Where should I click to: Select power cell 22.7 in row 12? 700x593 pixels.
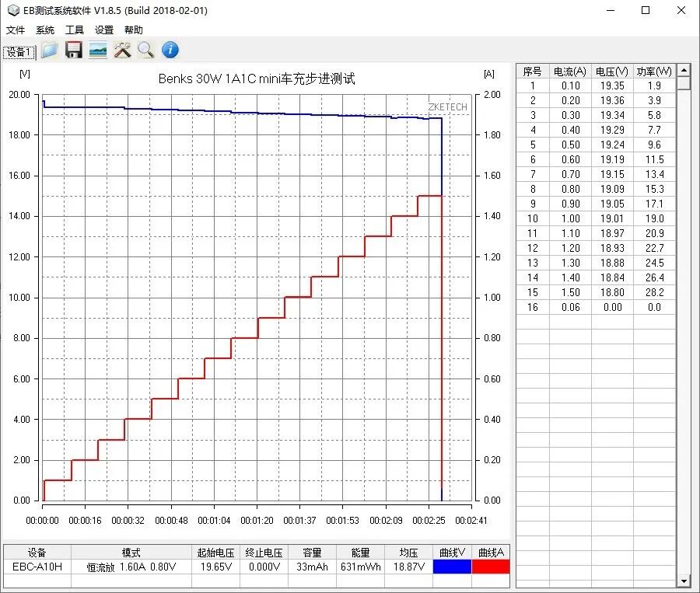(x=654, y=248)
